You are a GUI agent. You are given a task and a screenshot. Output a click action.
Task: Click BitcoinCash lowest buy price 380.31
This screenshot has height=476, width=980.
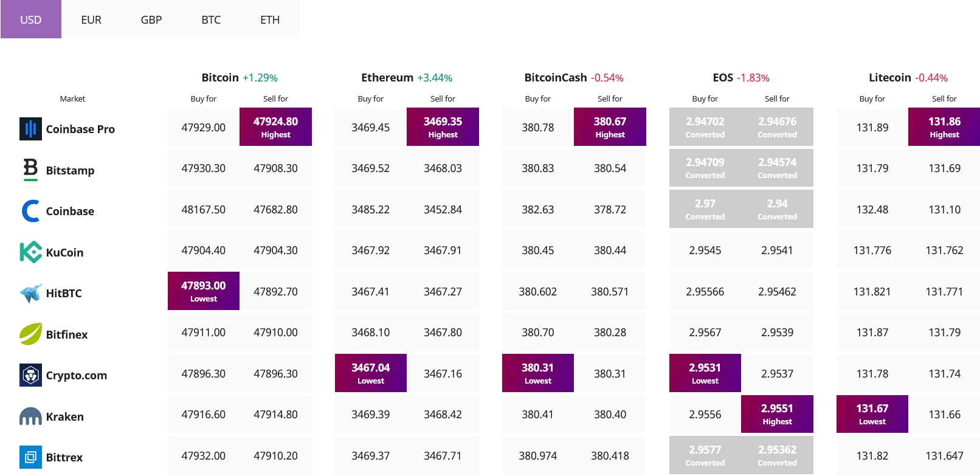point(538,373)
